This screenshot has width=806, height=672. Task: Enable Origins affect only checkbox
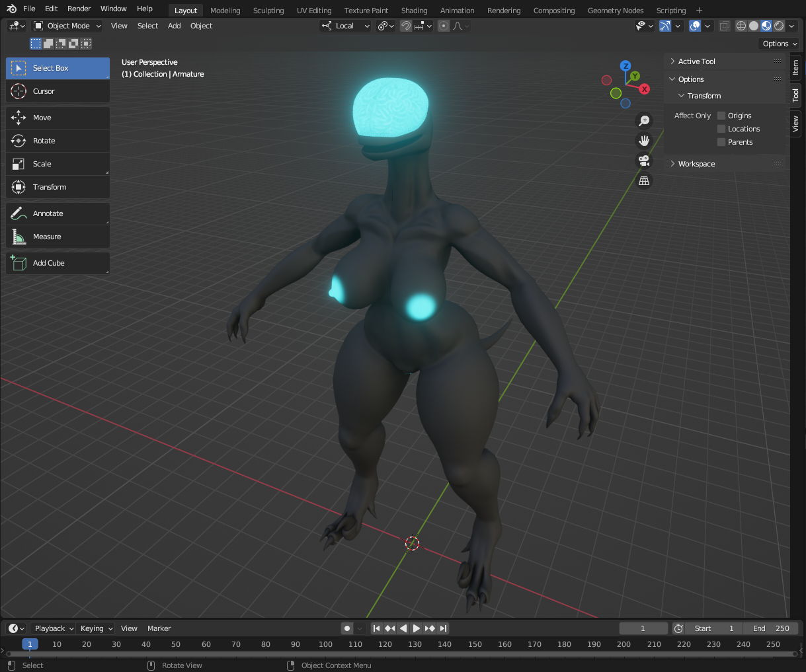(x=721, y=116)
